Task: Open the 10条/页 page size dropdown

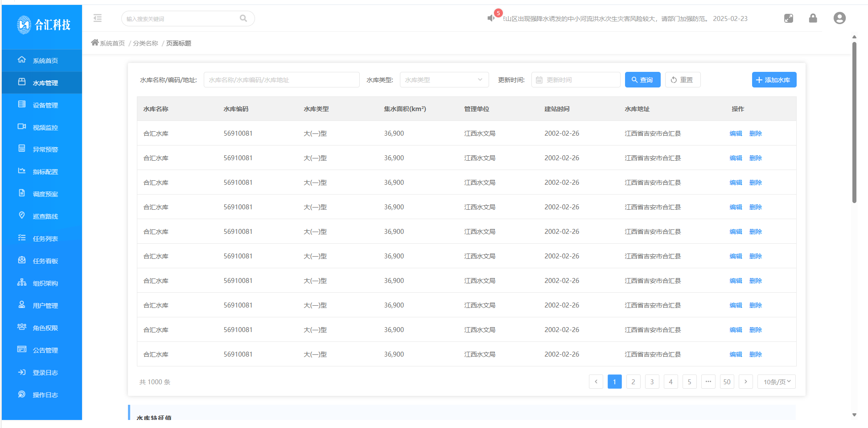Action: click(776, 382)
